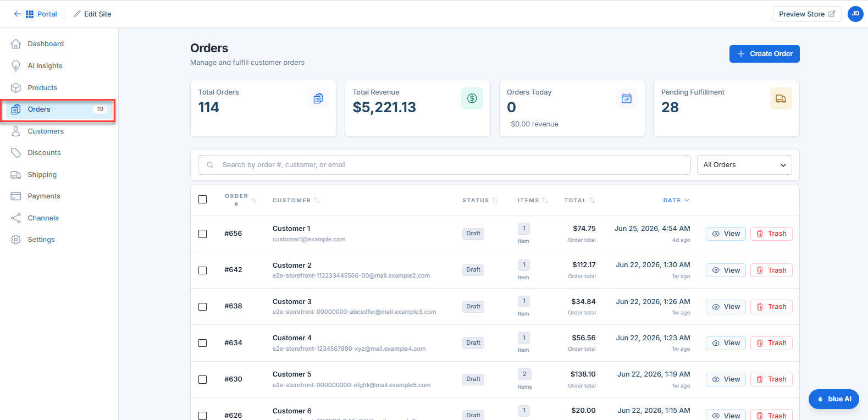This screenshot has width=868, height=420.
Task: Click the $112.17 order total
Action: [x=584, y=265]
